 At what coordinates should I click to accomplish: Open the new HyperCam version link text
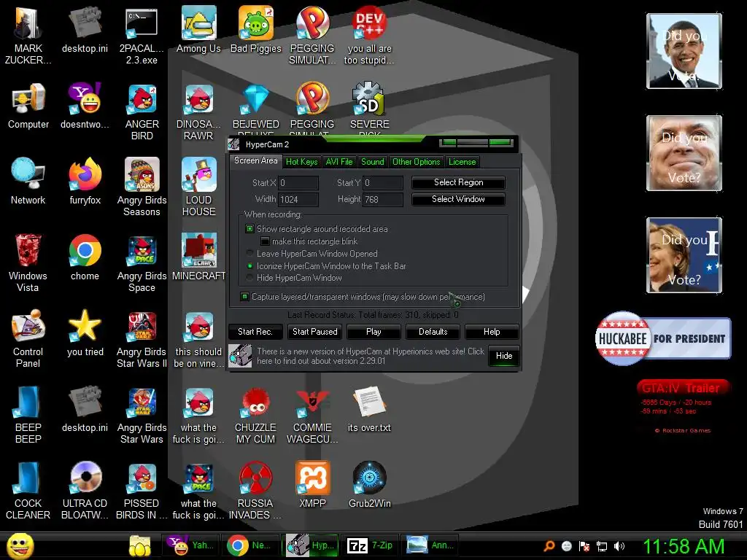pyautogui.click(x=370, y=356)
